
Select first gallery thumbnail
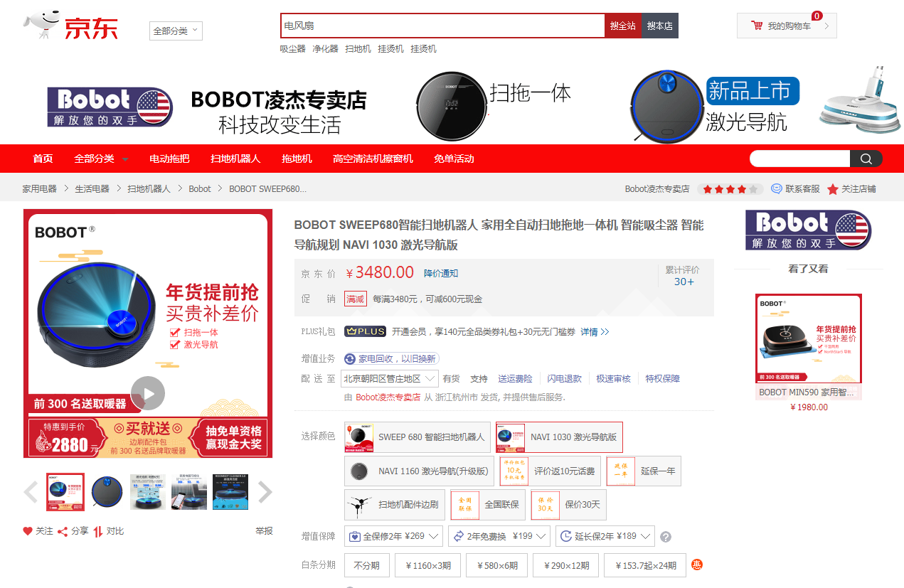(65, 492)
